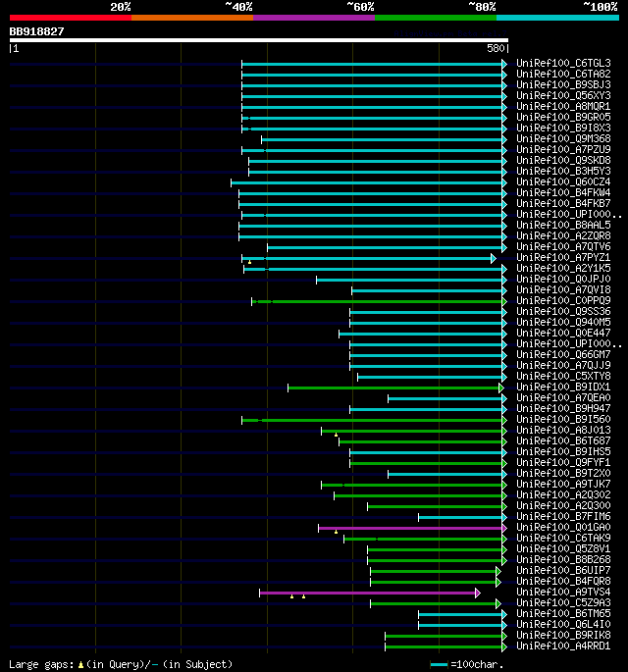Click the green ~80% identity legend segment
The height and width of the screenshot is (672, 628).
tap(436, 18)
